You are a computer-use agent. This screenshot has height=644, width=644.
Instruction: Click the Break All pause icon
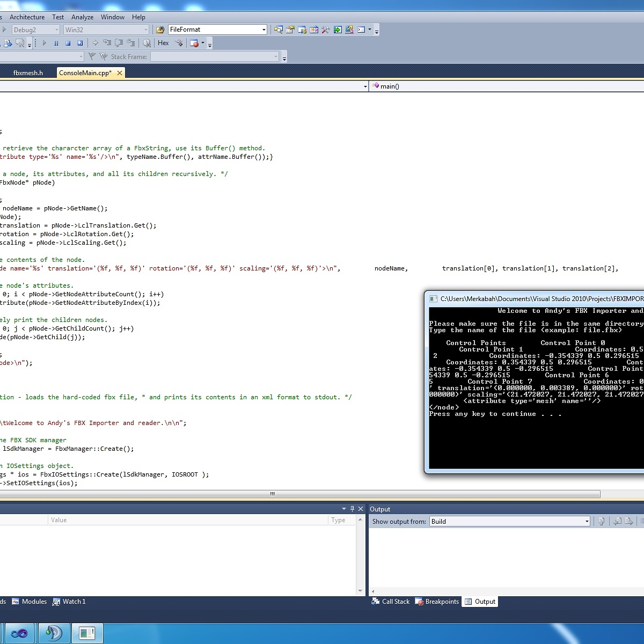(x=56, y=43)
